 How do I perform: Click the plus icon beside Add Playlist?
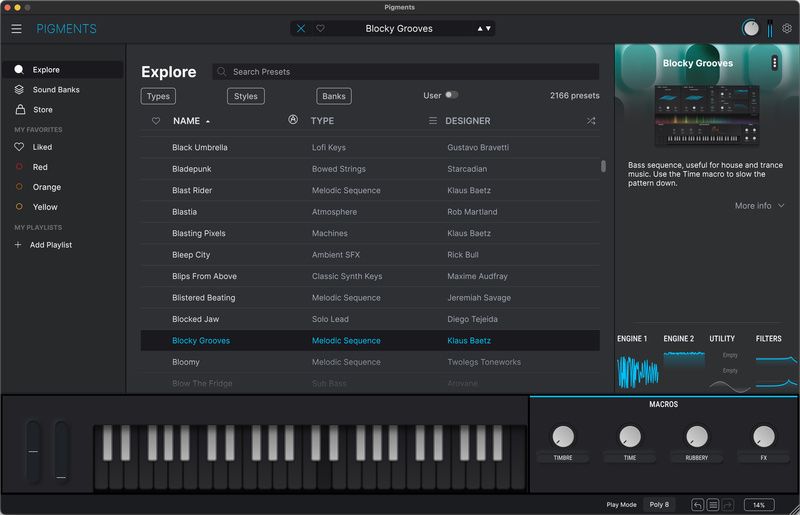18,245
